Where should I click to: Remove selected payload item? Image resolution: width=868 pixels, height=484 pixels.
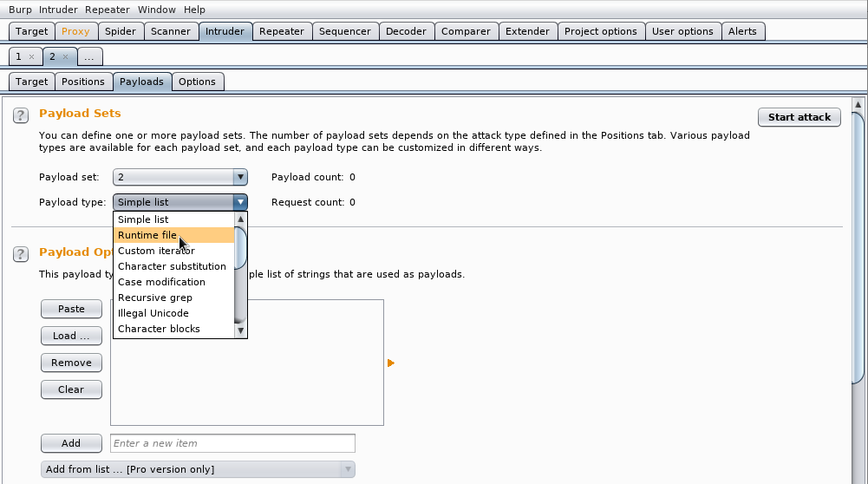click(71, 363)
